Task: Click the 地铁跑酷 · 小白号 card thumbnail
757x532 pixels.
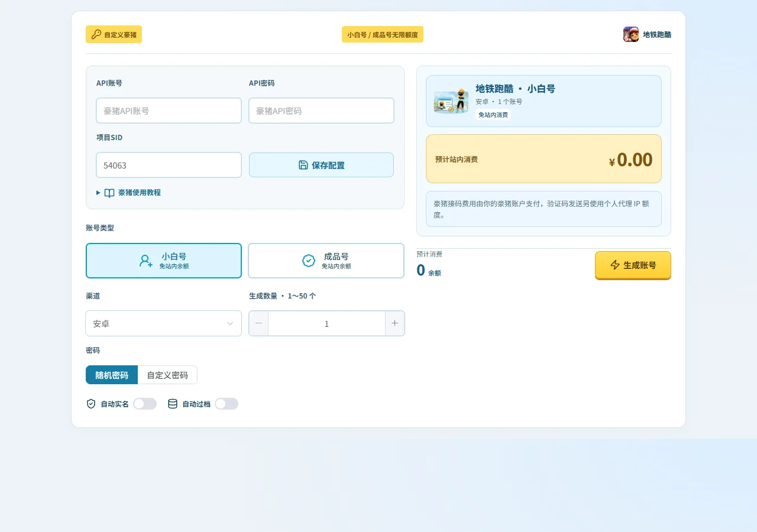Action: point(451,101)
